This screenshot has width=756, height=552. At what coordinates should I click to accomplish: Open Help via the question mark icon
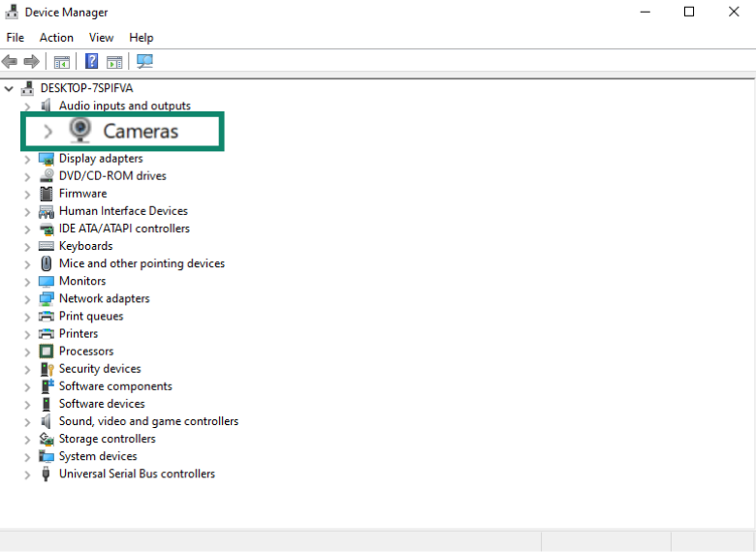pos(91,62)
